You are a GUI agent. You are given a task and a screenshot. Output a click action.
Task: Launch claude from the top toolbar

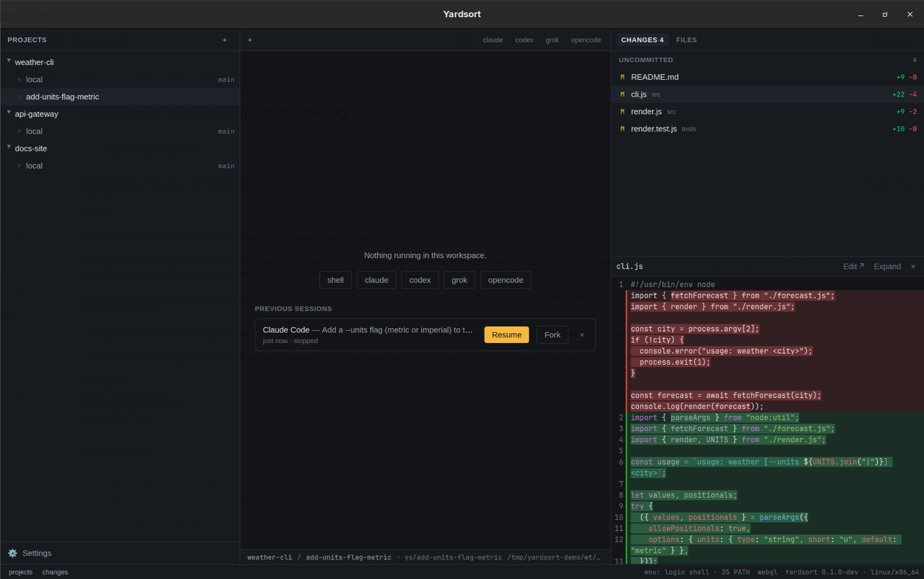[x=493, y=40]
